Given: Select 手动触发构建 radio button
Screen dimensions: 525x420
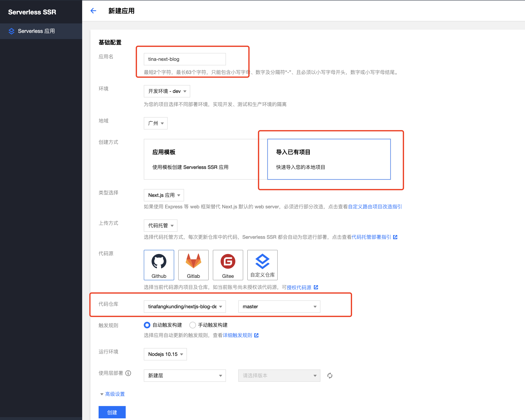Looking at the screenshot, I should [193, 325].
